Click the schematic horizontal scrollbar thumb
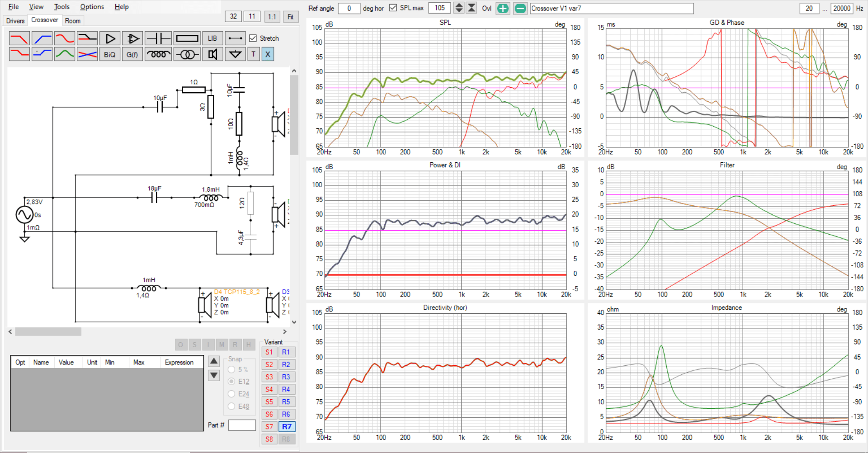Screen dimensions: 868x453 pos(48,331)
